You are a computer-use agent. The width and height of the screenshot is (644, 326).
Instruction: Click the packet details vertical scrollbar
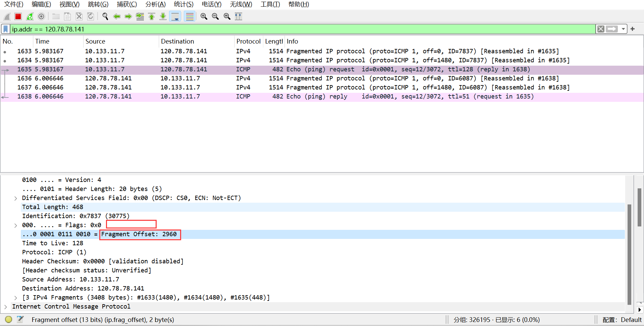pos(629,255)
